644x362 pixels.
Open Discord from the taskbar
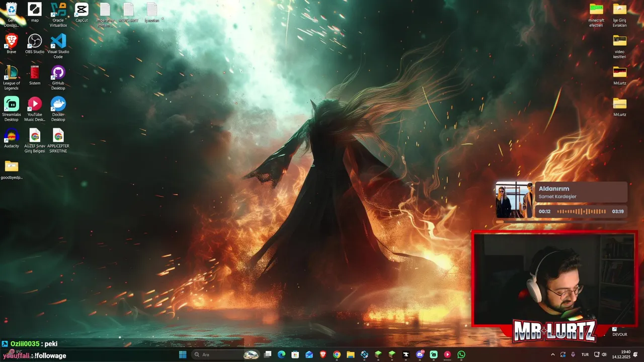tap(420, 354)
